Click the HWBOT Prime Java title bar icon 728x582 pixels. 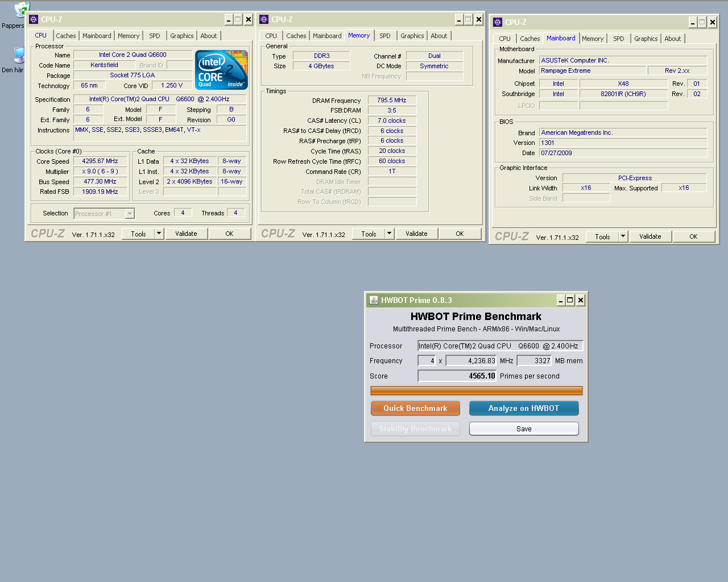(x=374, y=300)
